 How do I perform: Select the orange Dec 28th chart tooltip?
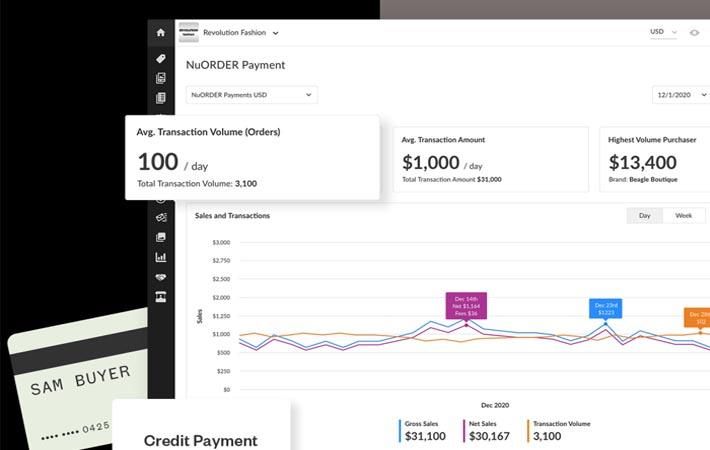[x=697, y=317]
